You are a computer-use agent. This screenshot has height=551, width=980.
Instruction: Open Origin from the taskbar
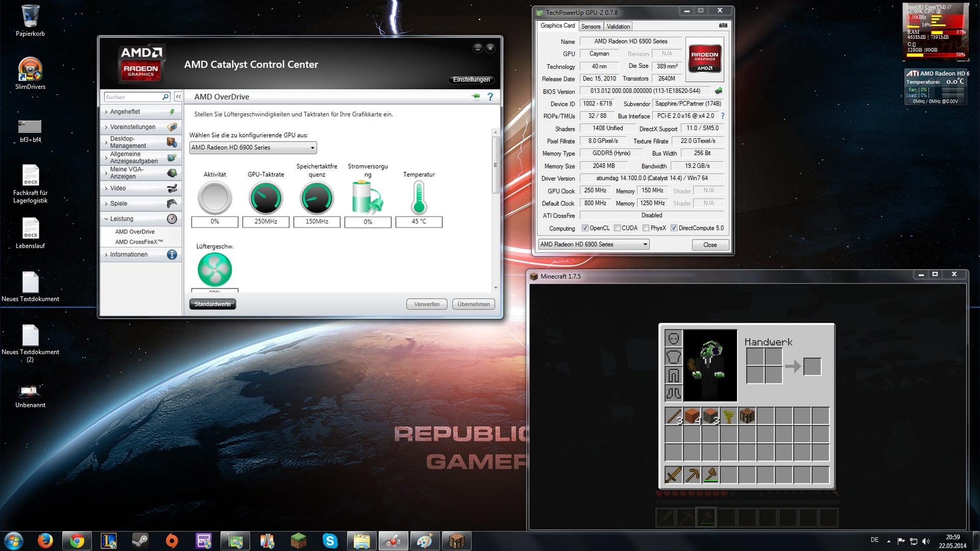172,540
